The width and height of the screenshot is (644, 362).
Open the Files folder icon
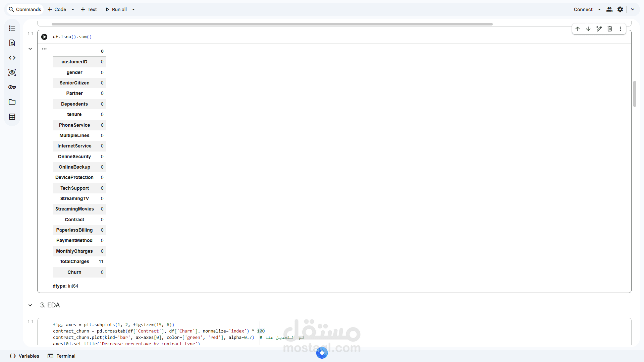tap(12, 102)
